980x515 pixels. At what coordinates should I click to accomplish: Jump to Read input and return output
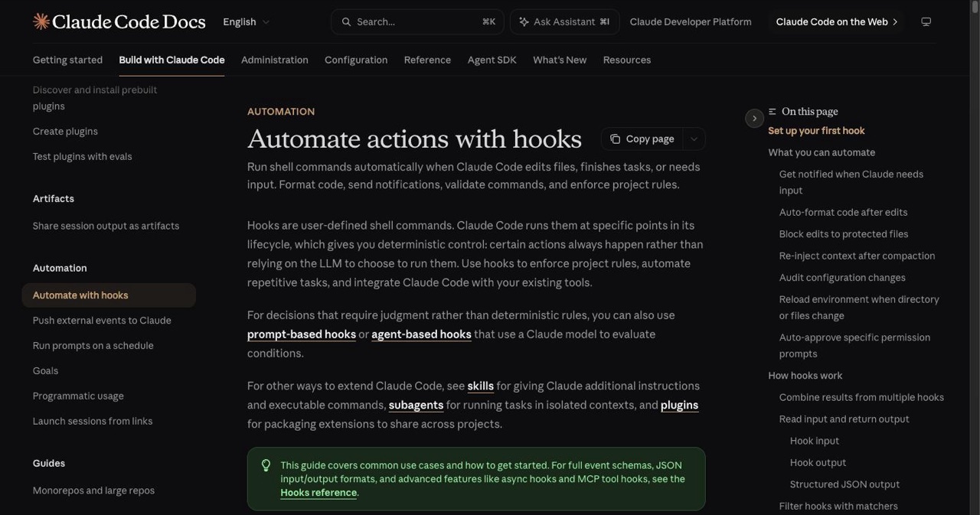click(x=844, y=419)
